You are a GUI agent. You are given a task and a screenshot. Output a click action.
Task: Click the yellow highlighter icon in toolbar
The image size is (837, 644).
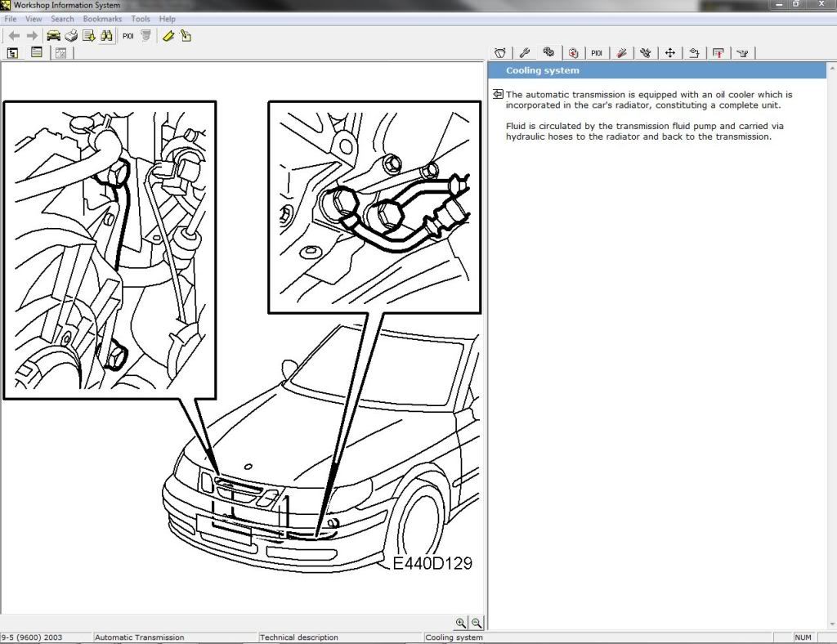click(x=168, y=36)
